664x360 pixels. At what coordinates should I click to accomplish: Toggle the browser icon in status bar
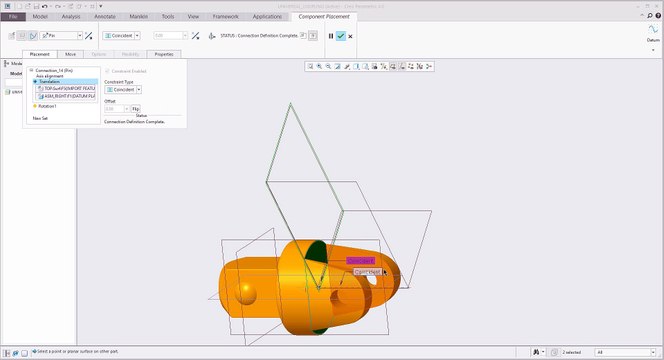click(16, 353)
